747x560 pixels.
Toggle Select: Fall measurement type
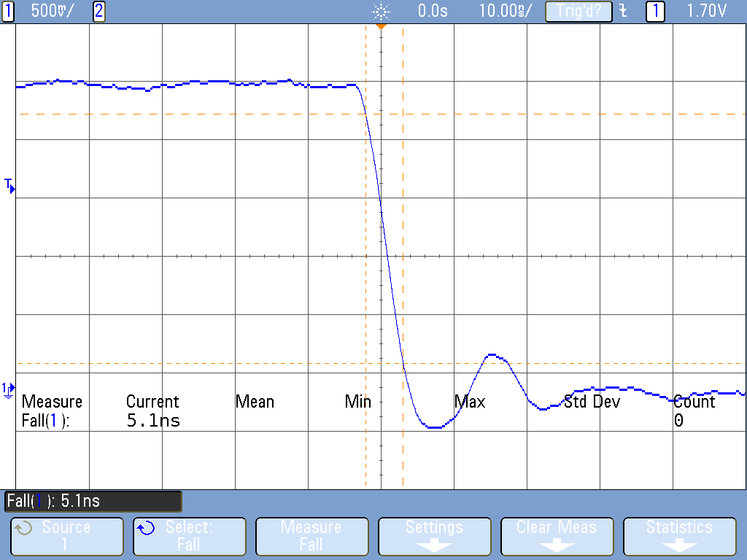[x=189, y=537]
